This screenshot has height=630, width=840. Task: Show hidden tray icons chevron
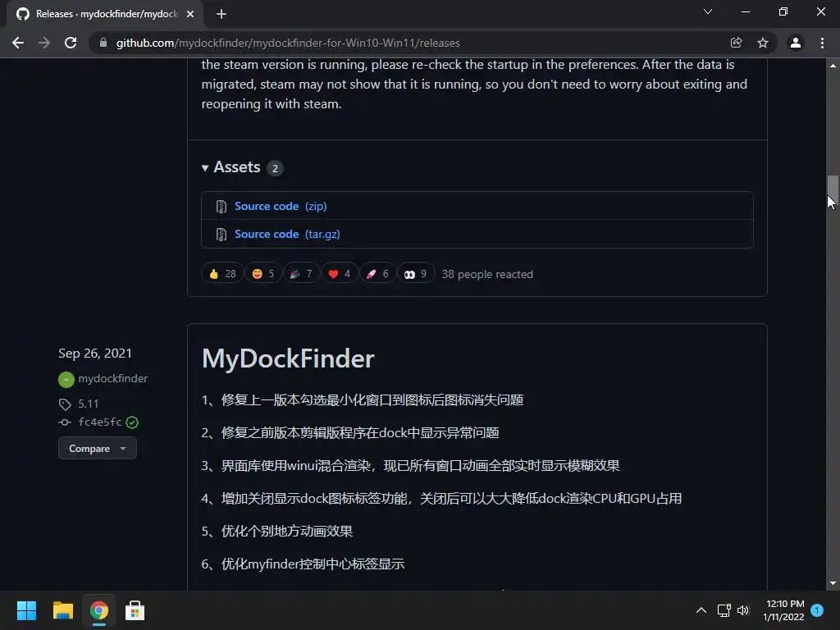click(701, 610)
